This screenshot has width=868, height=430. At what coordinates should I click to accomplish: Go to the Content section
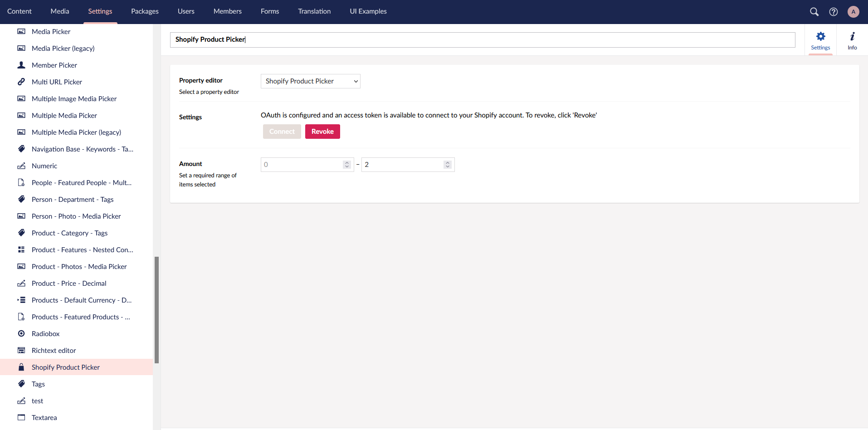(20, 11)
